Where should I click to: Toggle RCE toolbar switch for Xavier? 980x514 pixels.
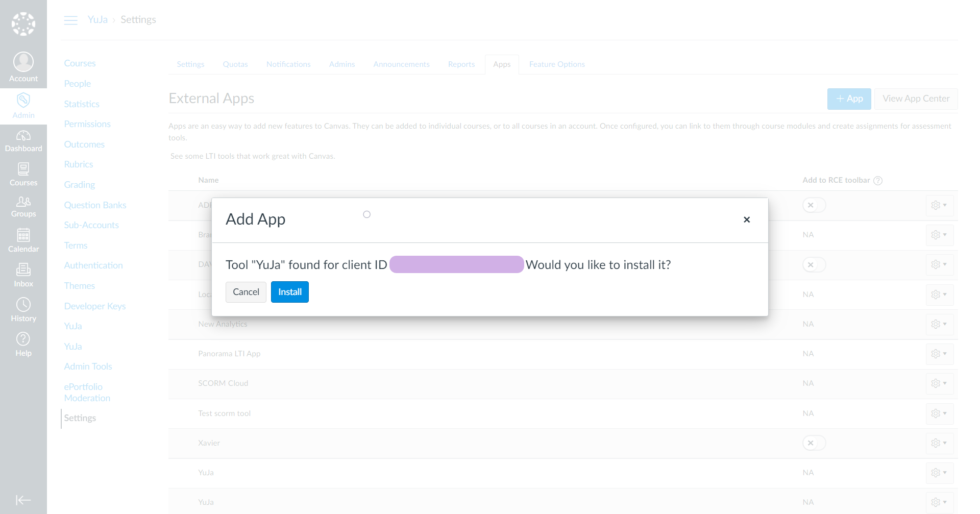click(814, 443)
